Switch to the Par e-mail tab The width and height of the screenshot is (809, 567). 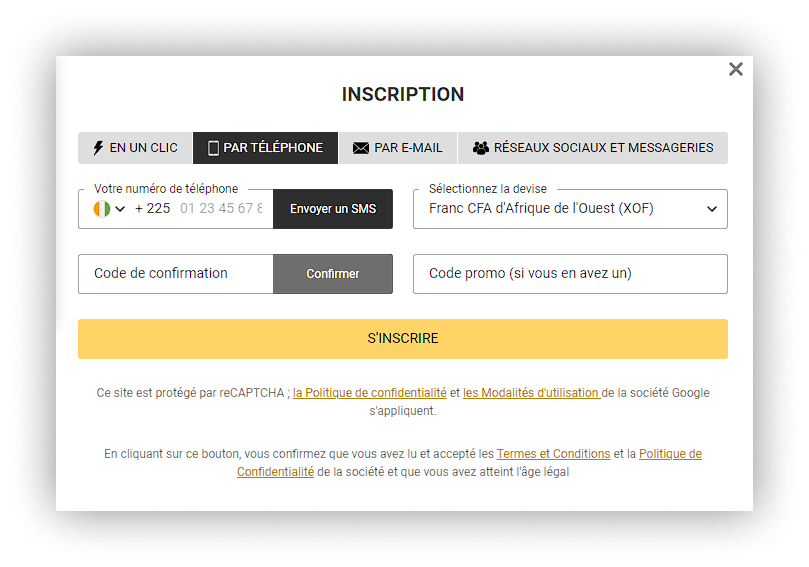[x=397, y=148]
